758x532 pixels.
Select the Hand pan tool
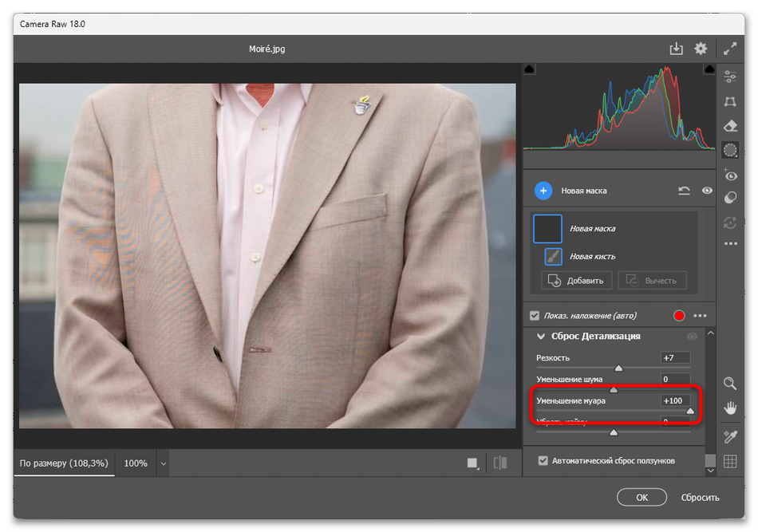730,408
